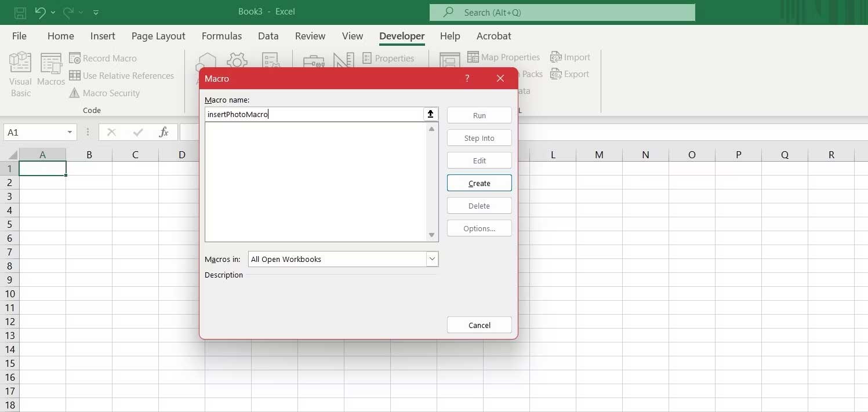Click the Export XML icon
This screenshot has height=412, width=868.
point(569,74)
